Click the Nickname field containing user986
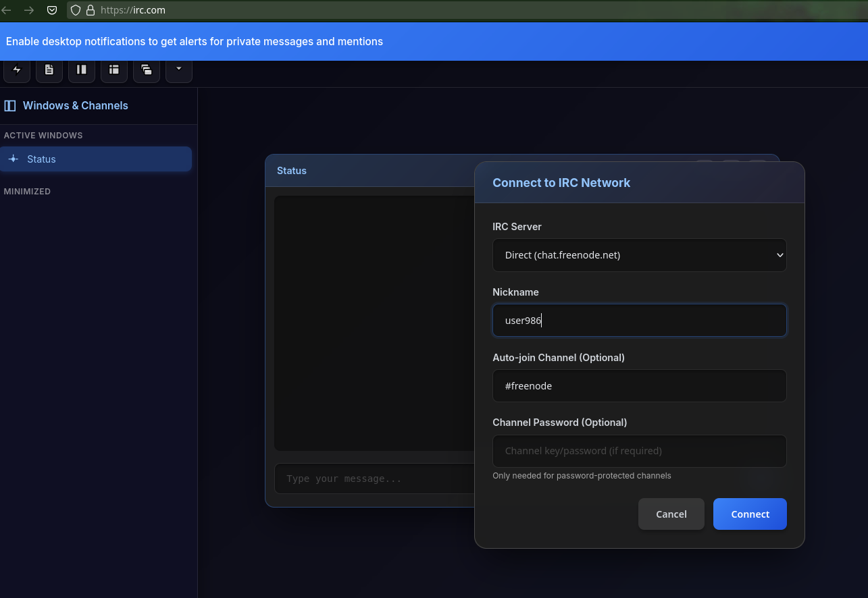The width and height of the screenshot is (868, 598). 639,321
